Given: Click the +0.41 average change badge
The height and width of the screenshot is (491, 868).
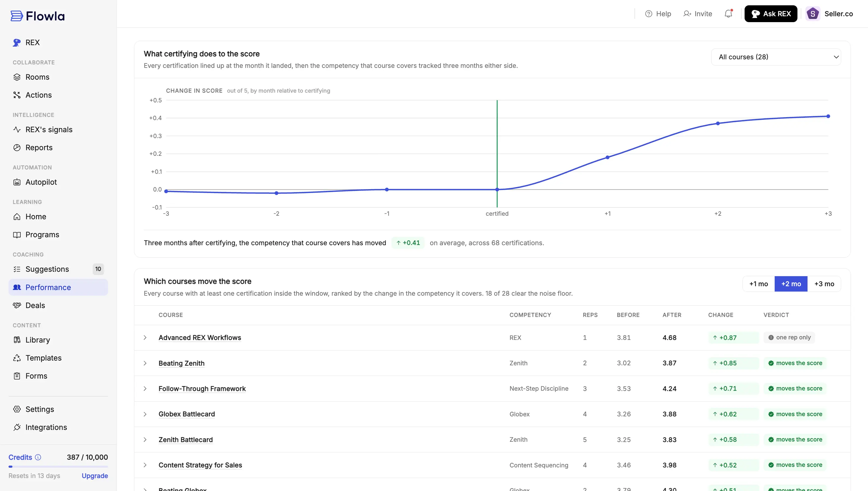Looking at the screenshot, I should (x=408, y=243).
